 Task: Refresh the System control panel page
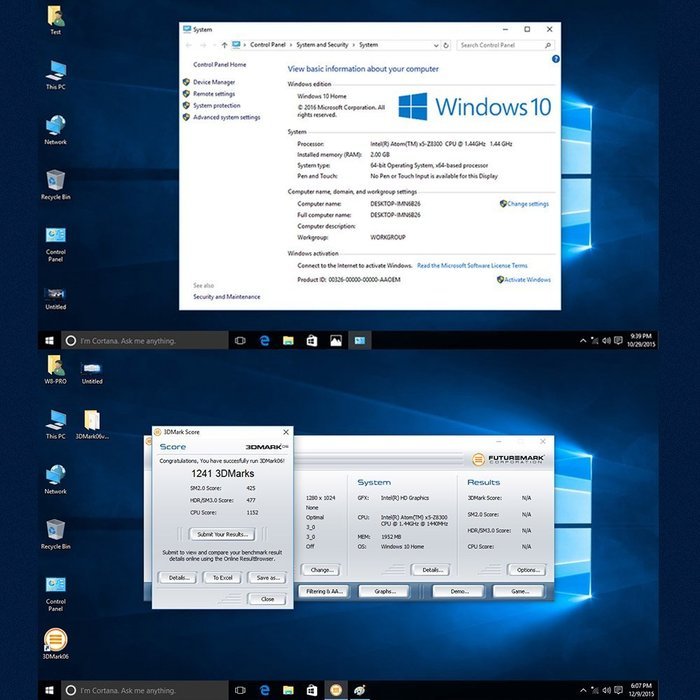tap(446, 45)
